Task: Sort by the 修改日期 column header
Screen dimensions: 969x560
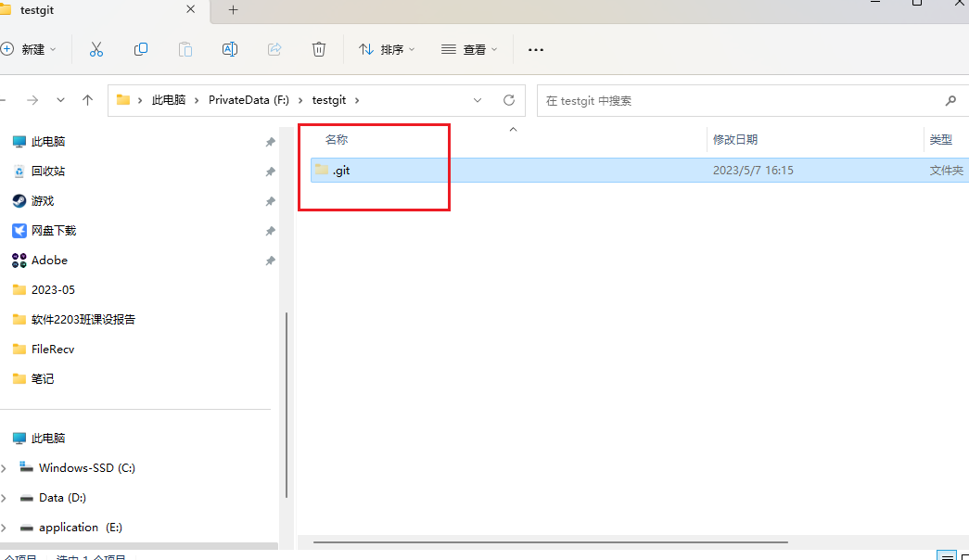Action: point(735,140)
